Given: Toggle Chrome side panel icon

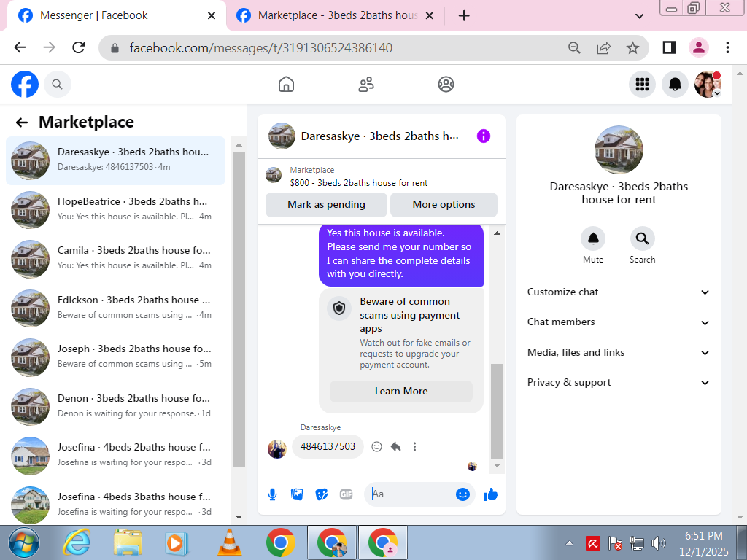Looking at the screenshot, I should [x=670, y=47].
